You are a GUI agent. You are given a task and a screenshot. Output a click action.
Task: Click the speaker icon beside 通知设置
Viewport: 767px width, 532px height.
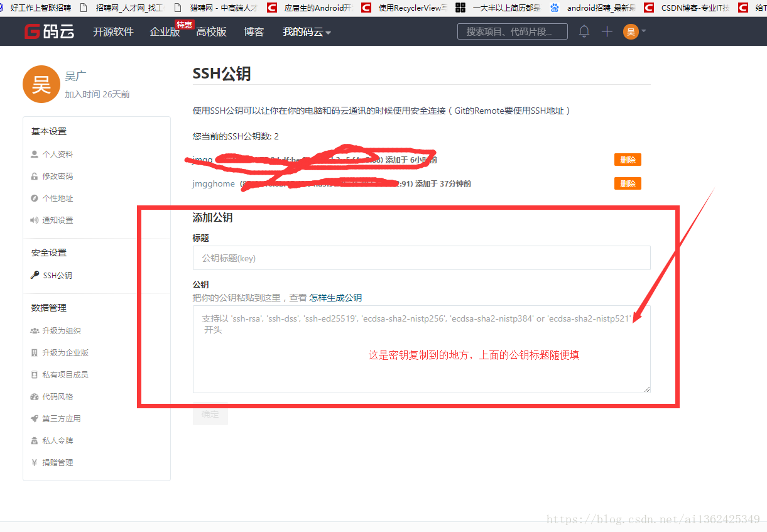[35, 220]
